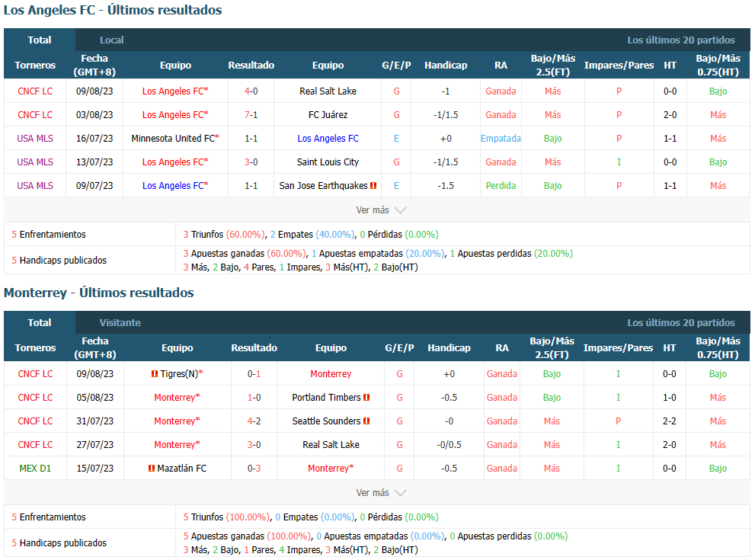Click the date 27/07/23 in the Monterrey table

pyautogui.click(x=95, y=444)
